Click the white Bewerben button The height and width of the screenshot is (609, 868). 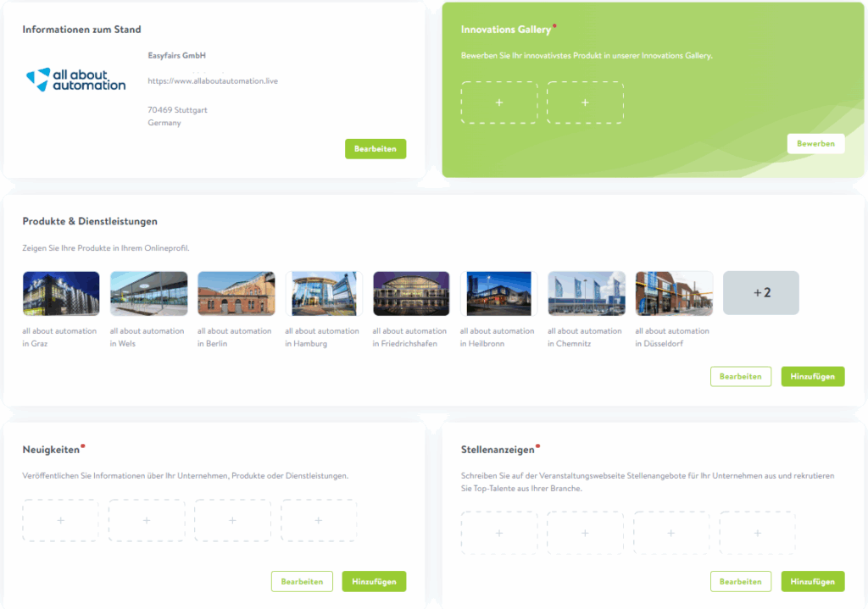coord(815,143)
